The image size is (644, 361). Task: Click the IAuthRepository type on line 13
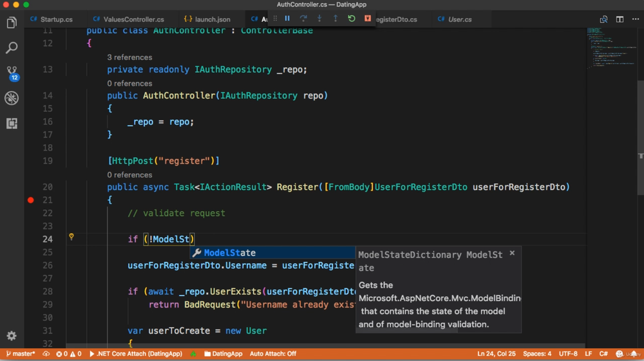click(x=233, y=69)
